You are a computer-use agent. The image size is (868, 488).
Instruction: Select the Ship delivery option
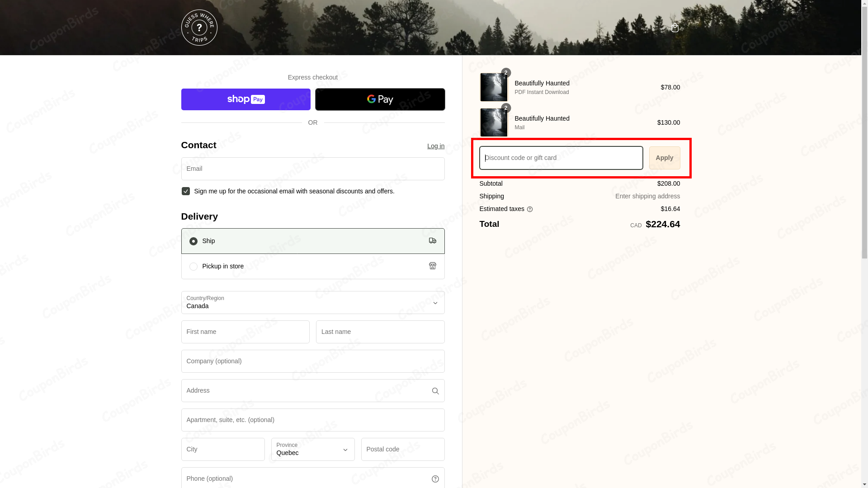click(x=193, y=241)
